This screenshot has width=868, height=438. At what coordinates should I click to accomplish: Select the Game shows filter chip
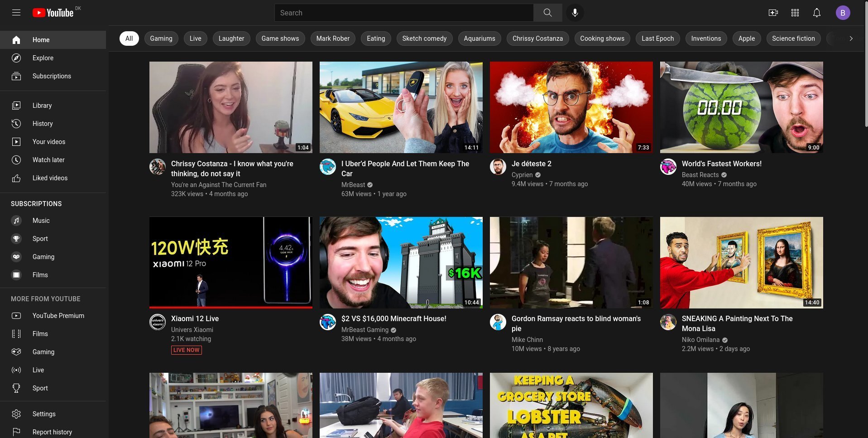(280, 39)
